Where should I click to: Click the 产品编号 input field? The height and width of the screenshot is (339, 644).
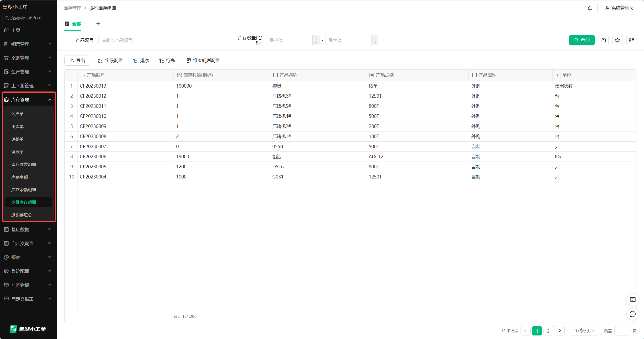tap(162, 40)
